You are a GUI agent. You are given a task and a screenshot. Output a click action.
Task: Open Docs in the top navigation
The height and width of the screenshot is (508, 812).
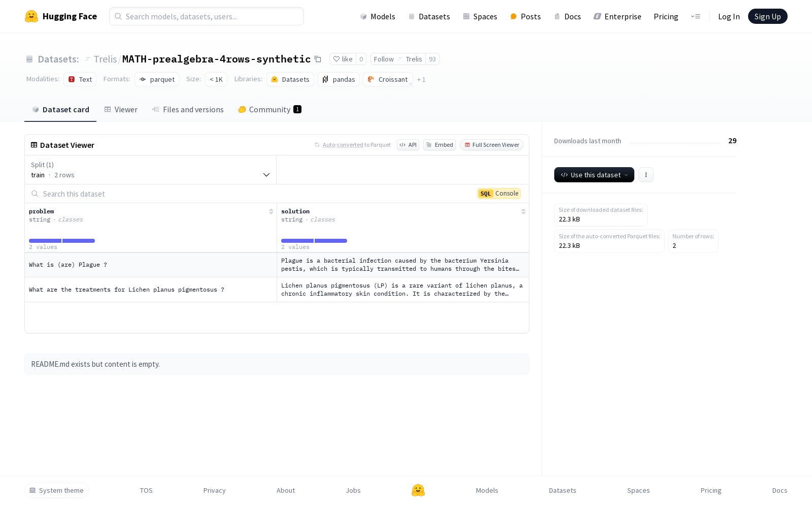click(x=567, y=16)
